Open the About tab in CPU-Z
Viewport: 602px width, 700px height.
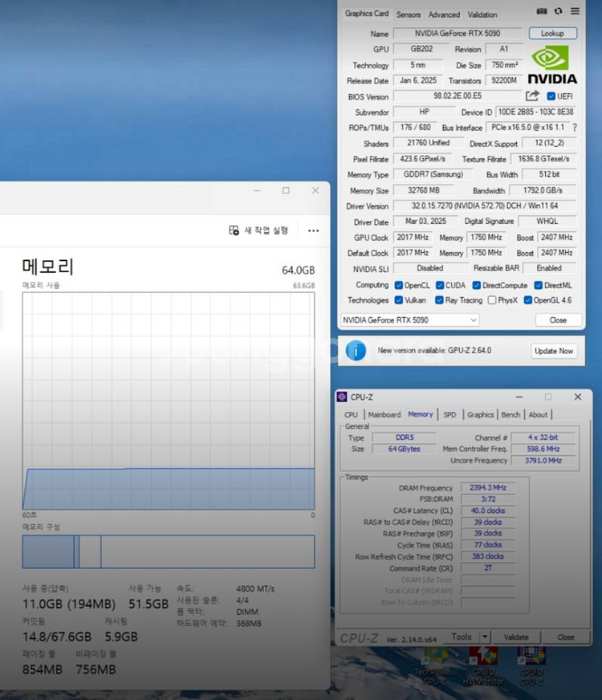(538, 415)
